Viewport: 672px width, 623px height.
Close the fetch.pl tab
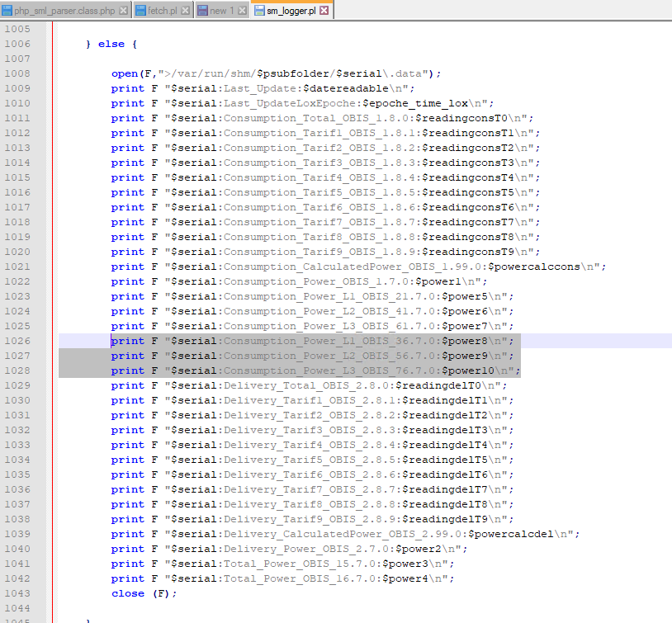click(185, 11)
